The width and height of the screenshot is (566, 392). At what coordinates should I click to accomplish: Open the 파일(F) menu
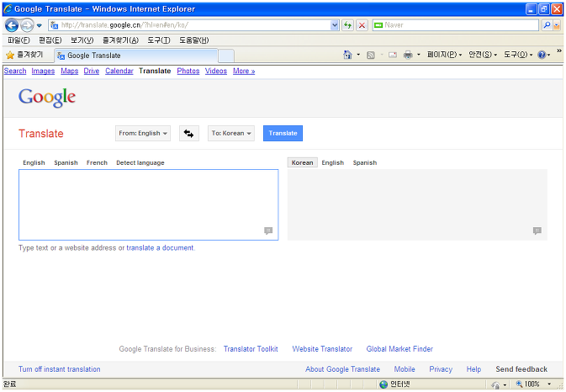tap(19, 40)
